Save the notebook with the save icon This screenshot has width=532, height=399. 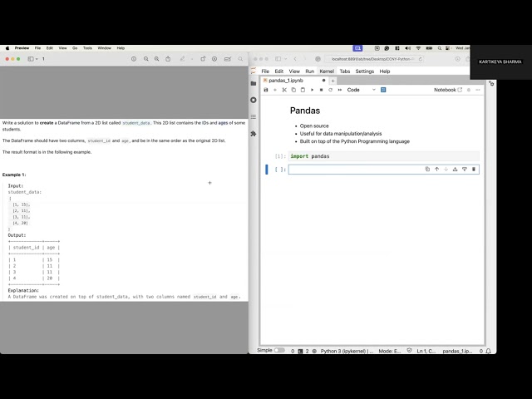point(266,90)
